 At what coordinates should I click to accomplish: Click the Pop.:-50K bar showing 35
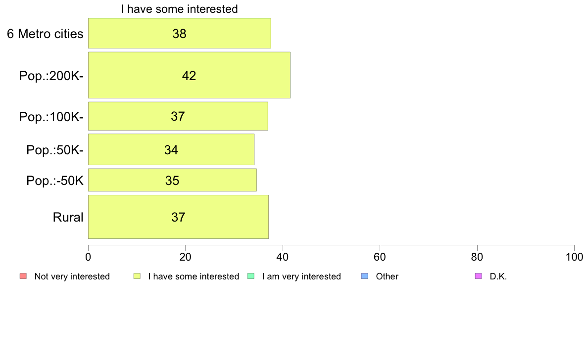point(173,181)
